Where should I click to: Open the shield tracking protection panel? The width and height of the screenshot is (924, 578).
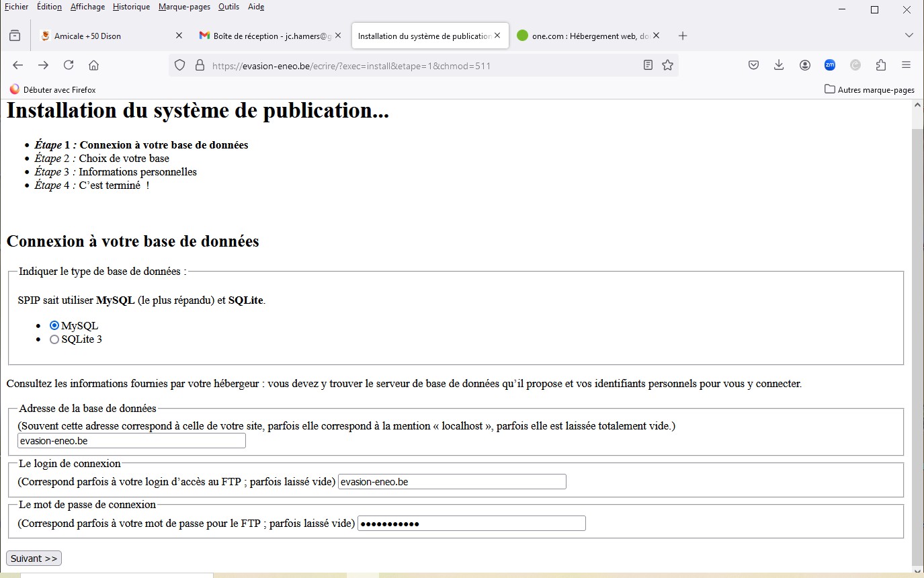click(179, 65)
